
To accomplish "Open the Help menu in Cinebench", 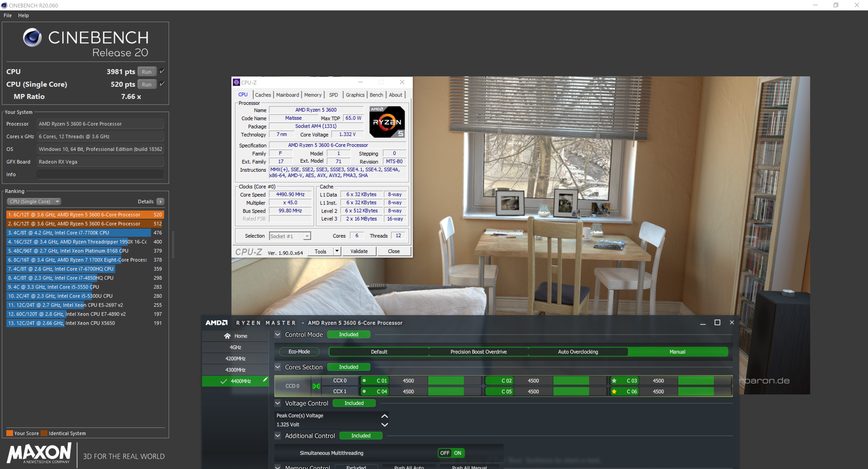I will (23, 15).
